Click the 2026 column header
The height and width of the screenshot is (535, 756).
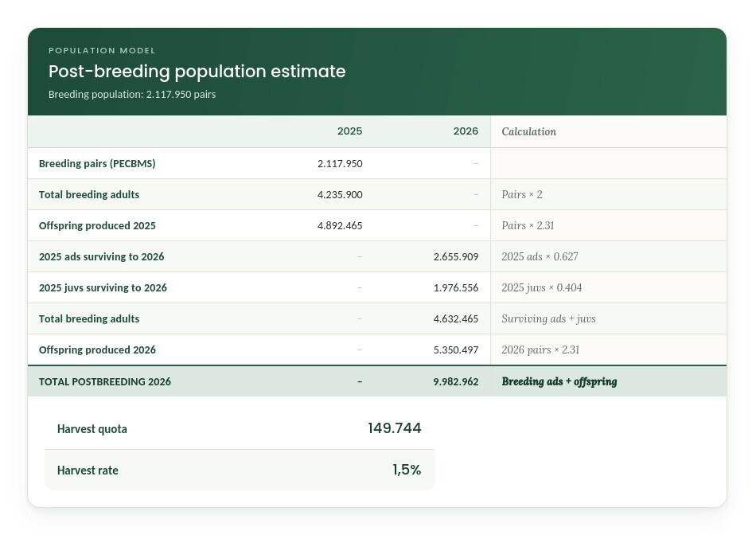tap(466, 131)
